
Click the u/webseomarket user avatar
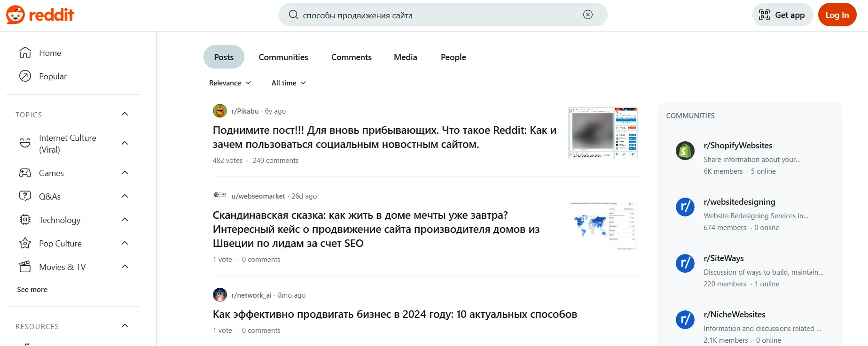pyautogui.click(x=220, y=195)
